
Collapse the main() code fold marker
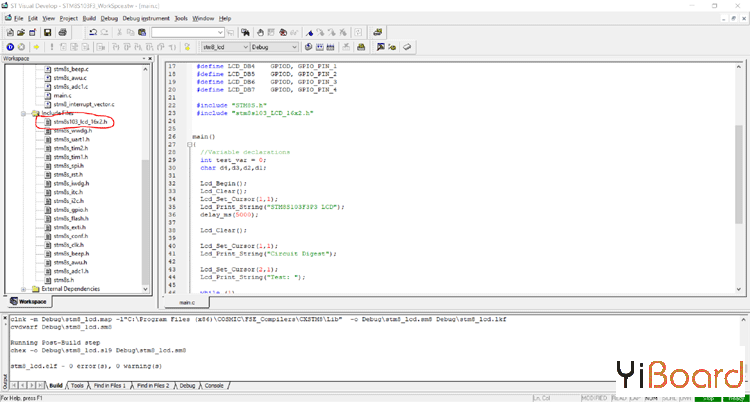click(x=189, y=144)
